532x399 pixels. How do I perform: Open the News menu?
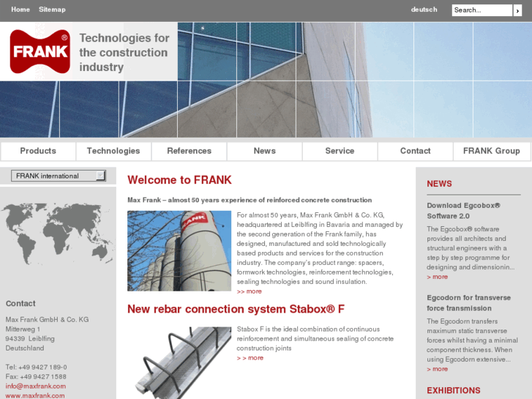tap(265, 151)
